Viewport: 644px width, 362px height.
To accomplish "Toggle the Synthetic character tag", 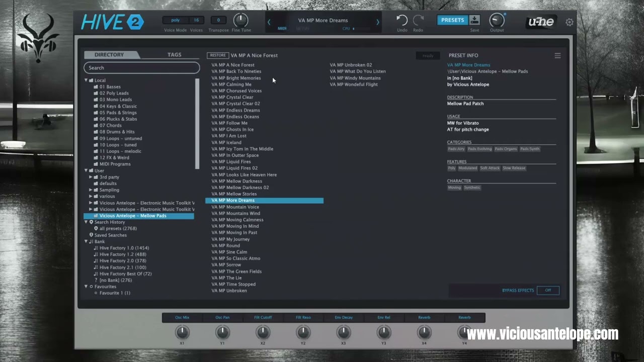I will click(x=472, y=188).
